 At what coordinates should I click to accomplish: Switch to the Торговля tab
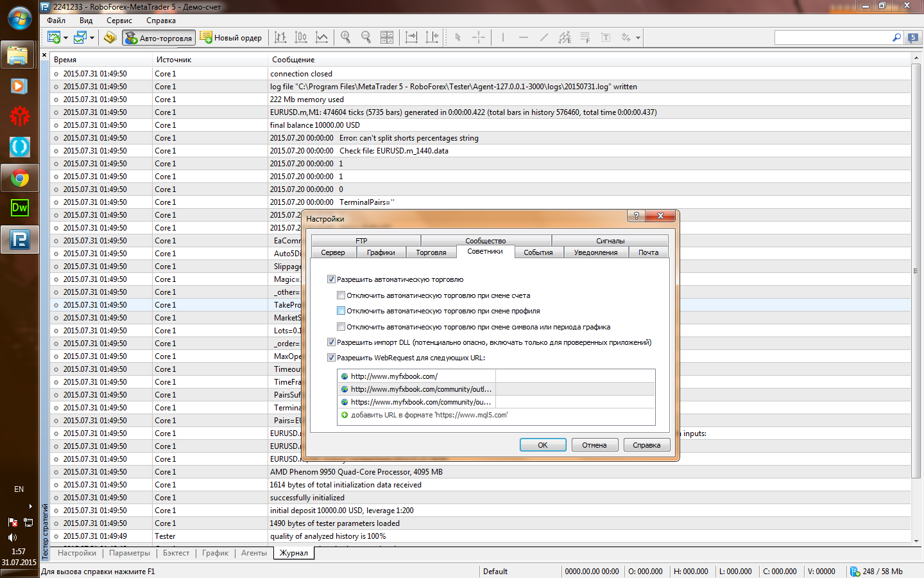[431, 252]
